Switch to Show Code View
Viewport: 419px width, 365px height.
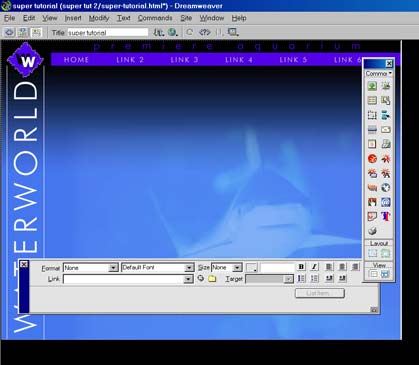pos(9,32)
